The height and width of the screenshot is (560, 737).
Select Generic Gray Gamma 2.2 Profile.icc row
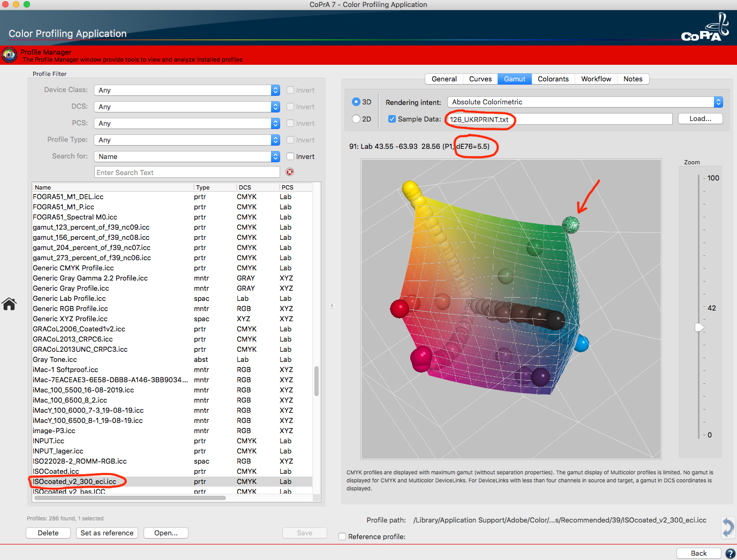pyautogui.click(x=172, y=278)
